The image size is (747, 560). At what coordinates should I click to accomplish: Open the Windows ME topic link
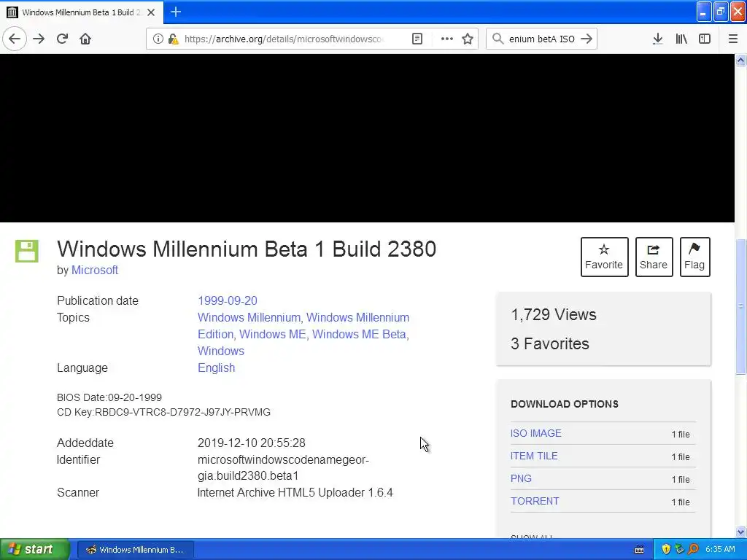[273, 334]
